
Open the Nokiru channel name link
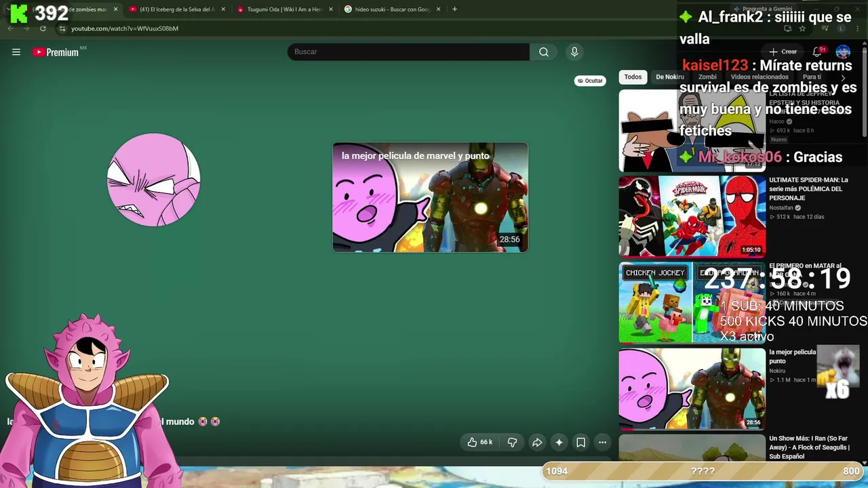coord(777,371)
